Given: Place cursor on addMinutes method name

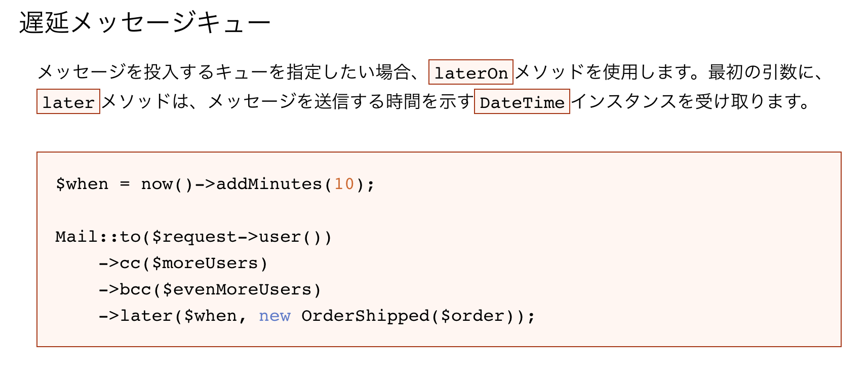Looking at the screenshot, I should pos(269,184).
